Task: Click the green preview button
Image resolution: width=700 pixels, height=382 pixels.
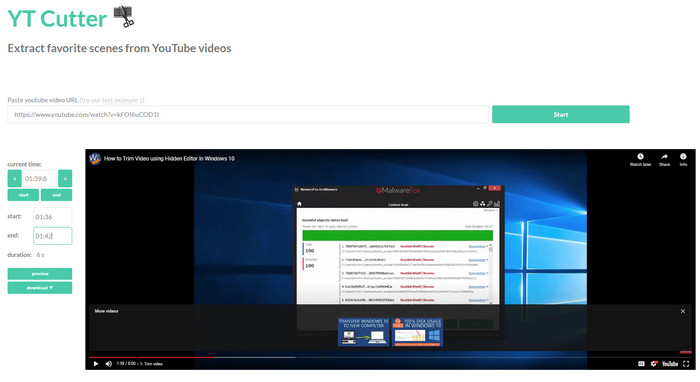Action: coord(40,274)
